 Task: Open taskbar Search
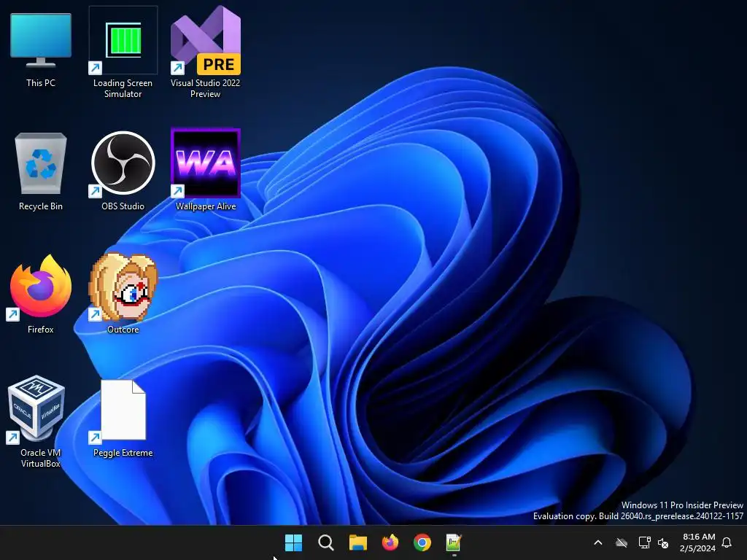point(326,542)
